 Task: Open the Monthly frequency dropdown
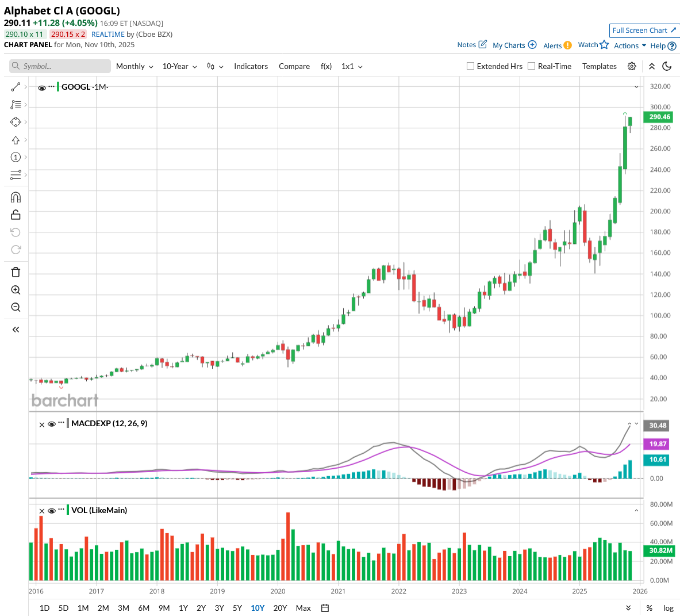tap(135, 66)
